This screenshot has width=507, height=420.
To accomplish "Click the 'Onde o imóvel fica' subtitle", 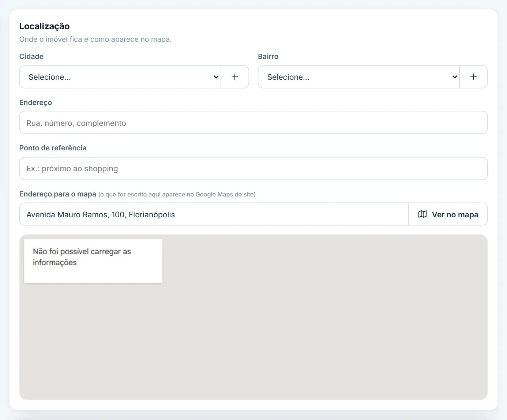I will click(95, 39).
